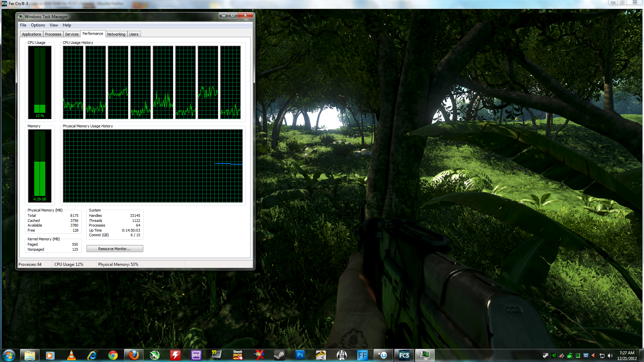The image size is (644, 362).
Task: Switch to the Networking tab
Action: (116, 34)
